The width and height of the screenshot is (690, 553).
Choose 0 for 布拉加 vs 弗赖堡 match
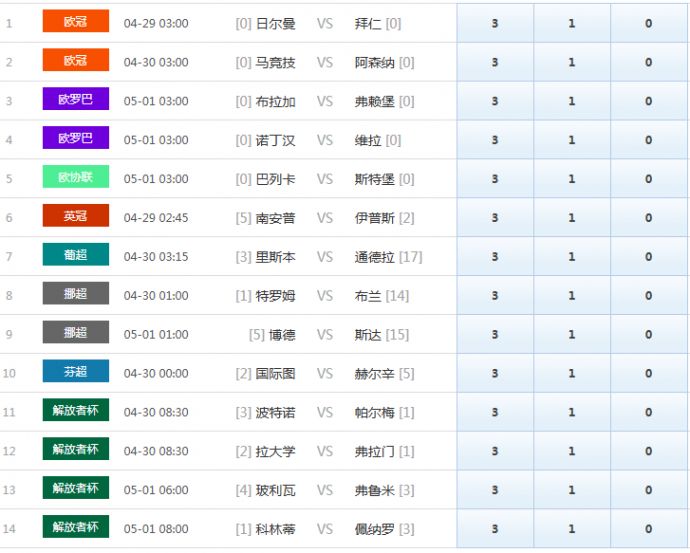click(x=648, y=101)
